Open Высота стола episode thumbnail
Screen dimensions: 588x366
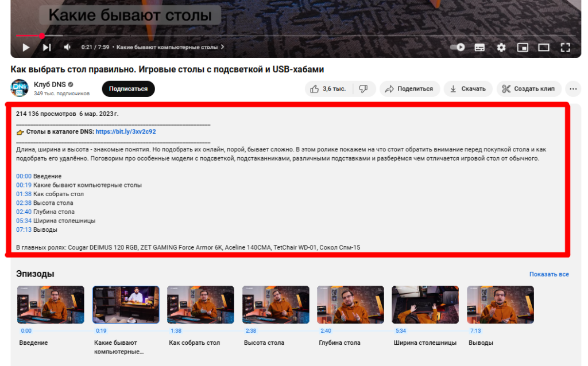[276, 305]
